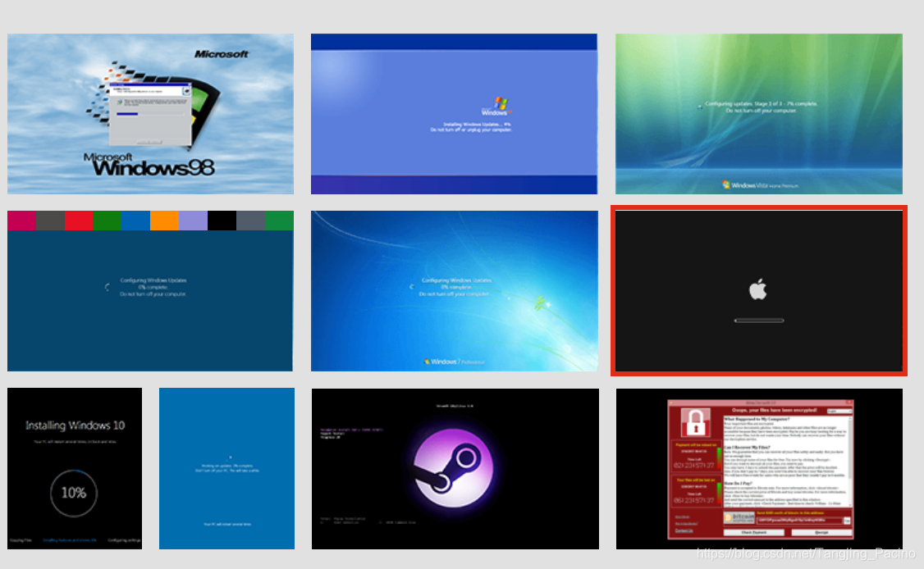
Task: Open the Windows 98 setup screen thumbnail
Action: [x=150, y=114]
